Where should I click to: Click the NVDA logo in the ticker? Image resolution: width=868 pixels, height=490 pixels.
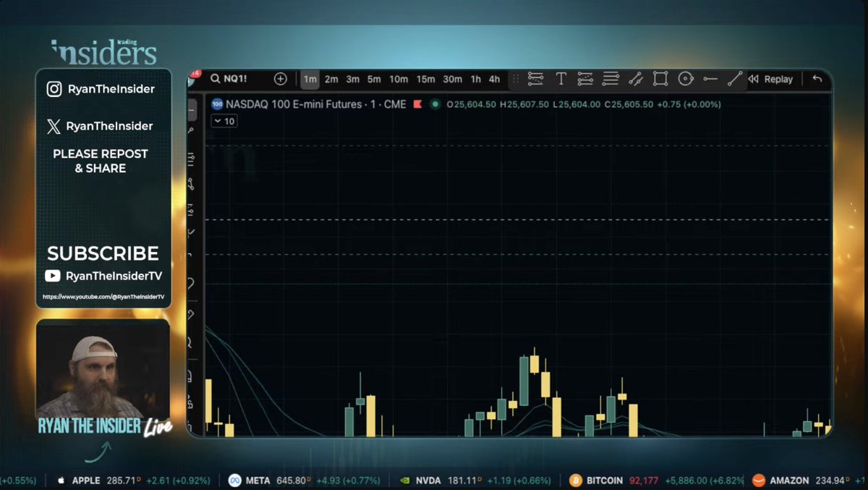[x=405, y=481]
